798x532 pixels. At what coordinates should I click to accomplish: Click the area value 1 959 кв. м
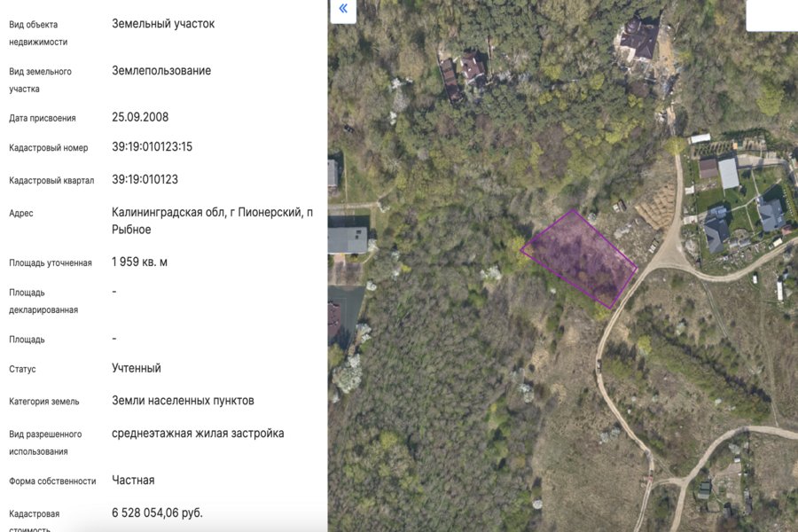click(x=139, y=262)
